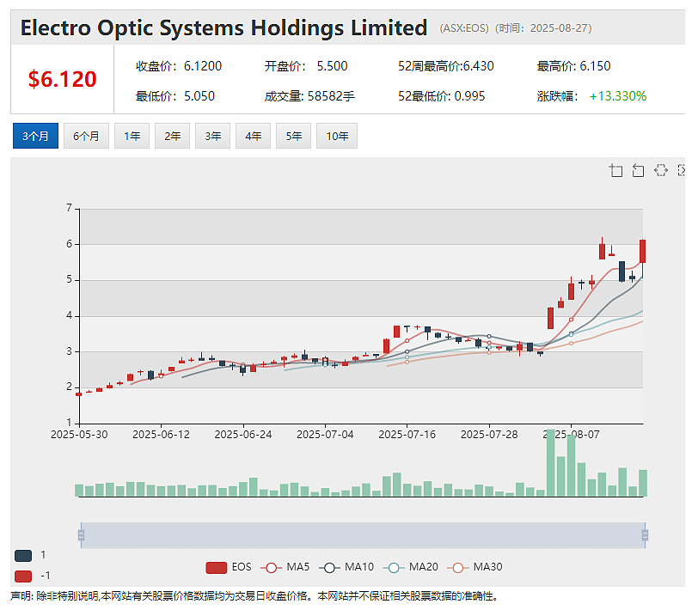This screenshot has width=698, height=616.
Task: Click the 52最低价: 0.995 value
Action: coord(442,96)
